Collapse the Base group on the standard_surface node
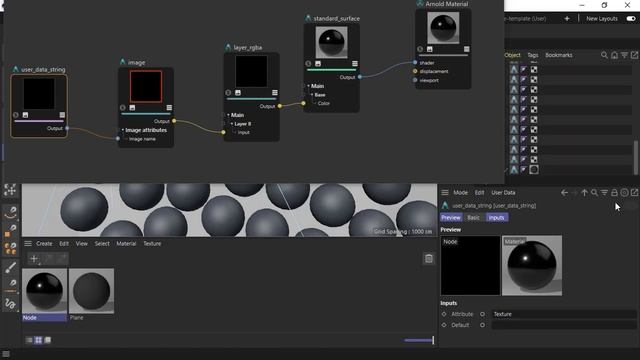This screenshot has height=360, width=640. (312, 95)
